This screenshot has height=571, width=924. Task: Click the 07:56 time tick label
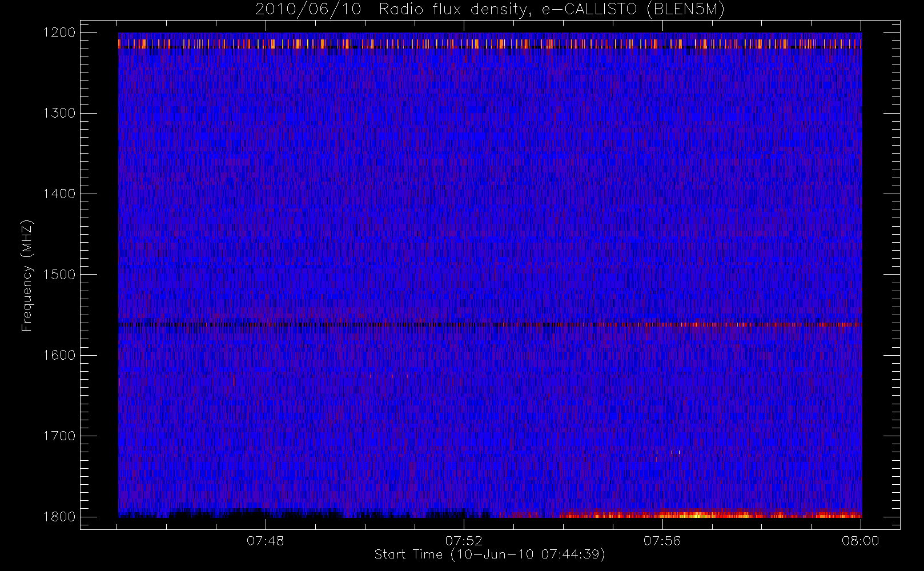(x=662, y=541)
